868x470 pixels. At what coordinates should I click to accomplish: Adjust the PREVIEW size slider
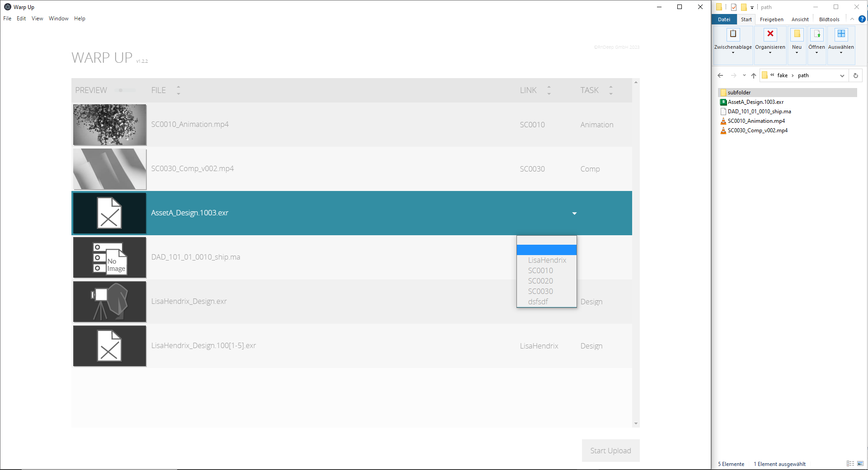pyautogui.click(x=121, y=90)
